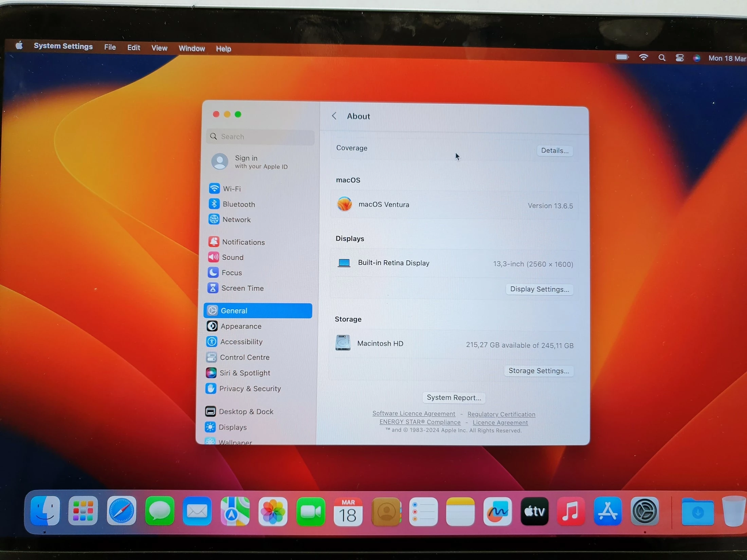Select Appearance in sidebar
This screenshot has height=560, width=747.
pos(258,326)
